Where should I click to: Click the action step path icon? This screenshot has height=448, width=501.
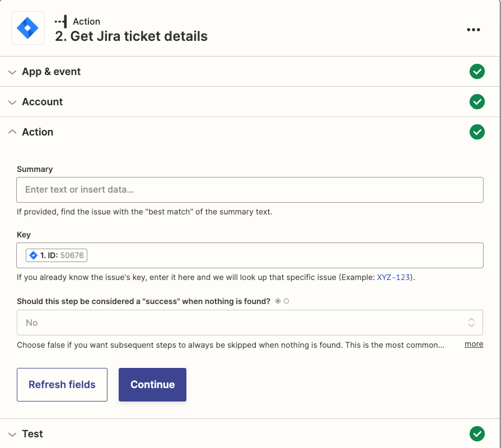[60, 21]
